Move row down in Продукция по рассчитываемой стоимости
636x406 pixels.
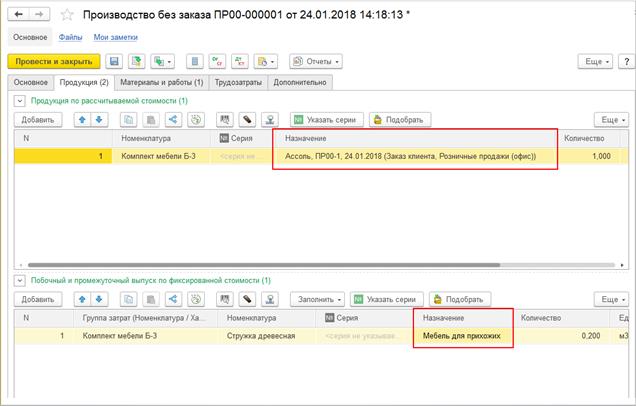[99, 120]
